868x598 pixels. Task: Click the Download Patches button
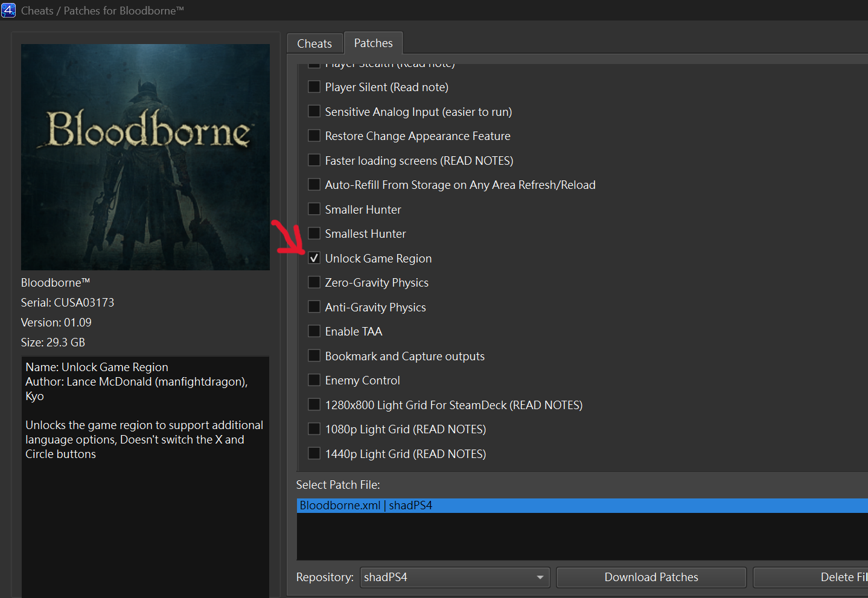pos(651,577)
